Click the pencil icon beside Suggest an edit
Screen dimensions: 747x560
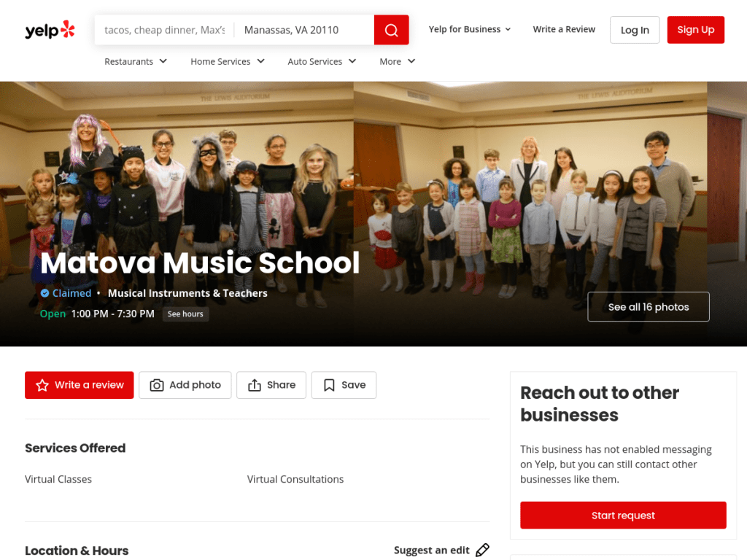click(x=483, y=550)
